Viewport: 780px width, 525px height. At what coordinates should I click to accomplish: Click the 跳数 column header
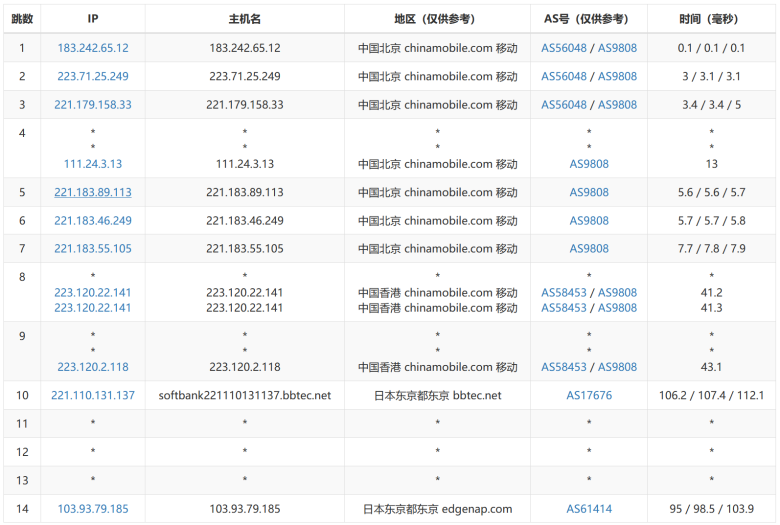tap(22, 19)
